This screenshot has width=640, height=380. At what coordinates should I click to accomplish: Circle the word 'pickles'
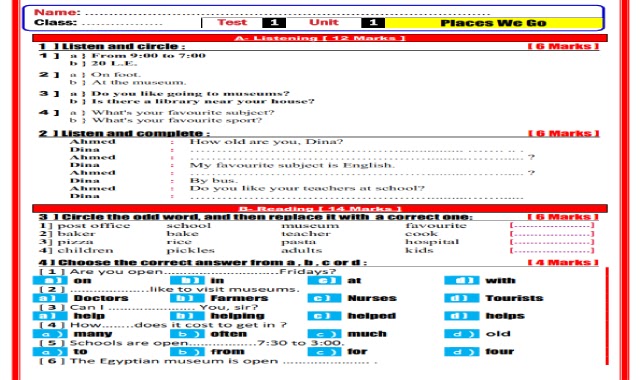coord(190,250)
